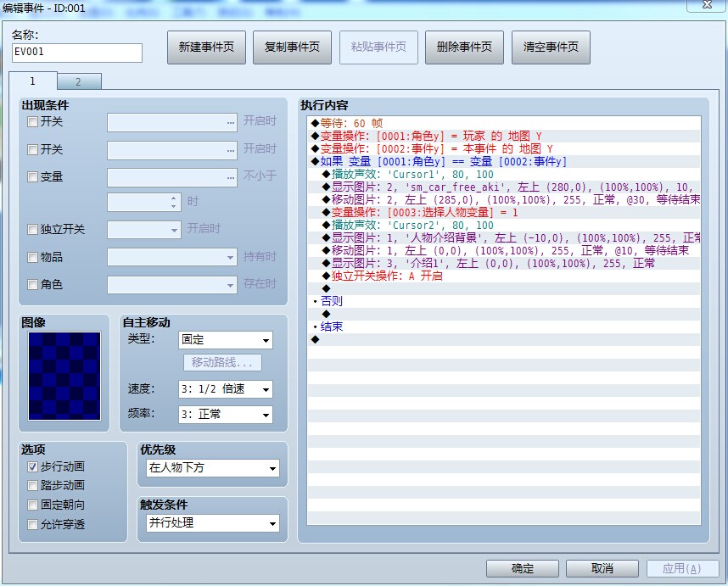Select the 否则 branch line
This screenshot has width=728, height=586.
[504, 302]
